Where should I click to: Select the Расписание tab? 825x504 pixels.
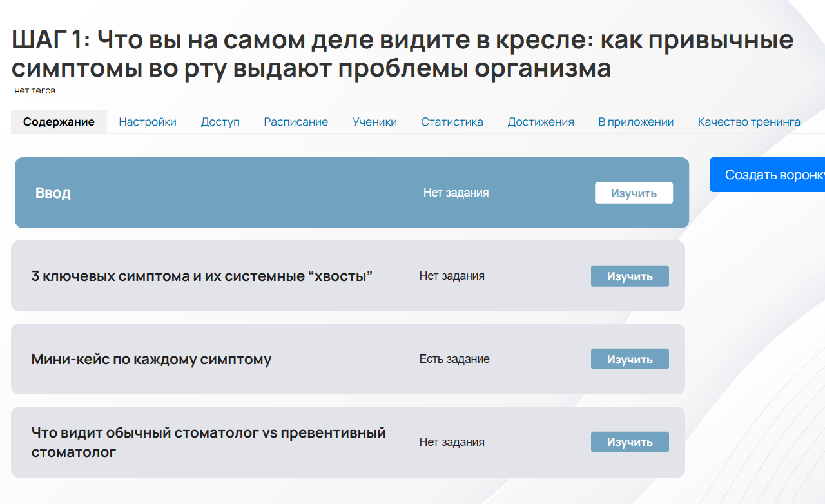[x=296, y=121]
